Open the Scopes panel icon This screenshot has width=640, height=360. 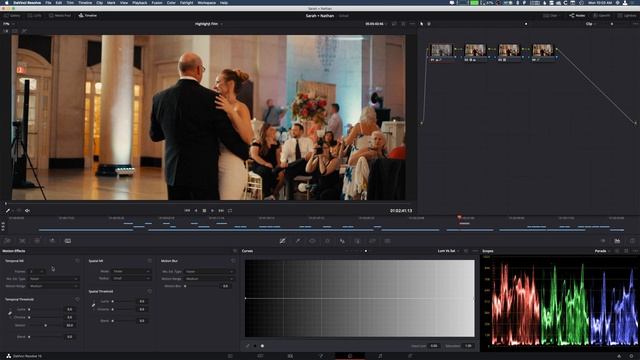618,241
